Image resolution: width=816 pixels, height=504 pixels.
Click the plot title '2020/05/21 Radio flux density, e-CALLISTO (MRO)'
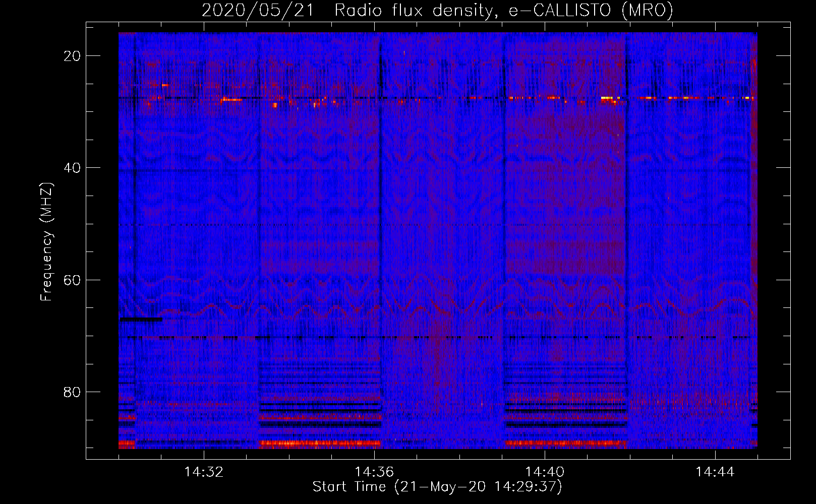[x=437, y=10]
